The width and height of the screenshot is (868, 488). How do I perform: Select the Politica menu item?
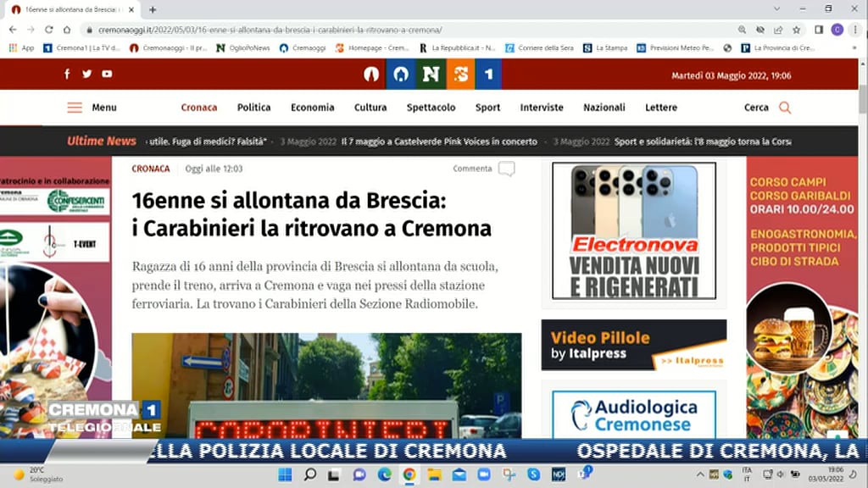pos(253,108)
